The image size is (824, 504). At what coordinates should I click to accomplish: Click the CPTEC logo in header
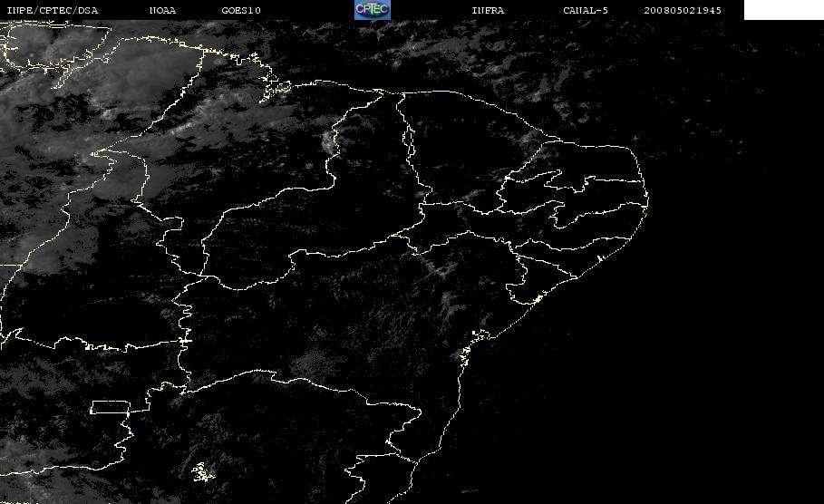(372, 9)
